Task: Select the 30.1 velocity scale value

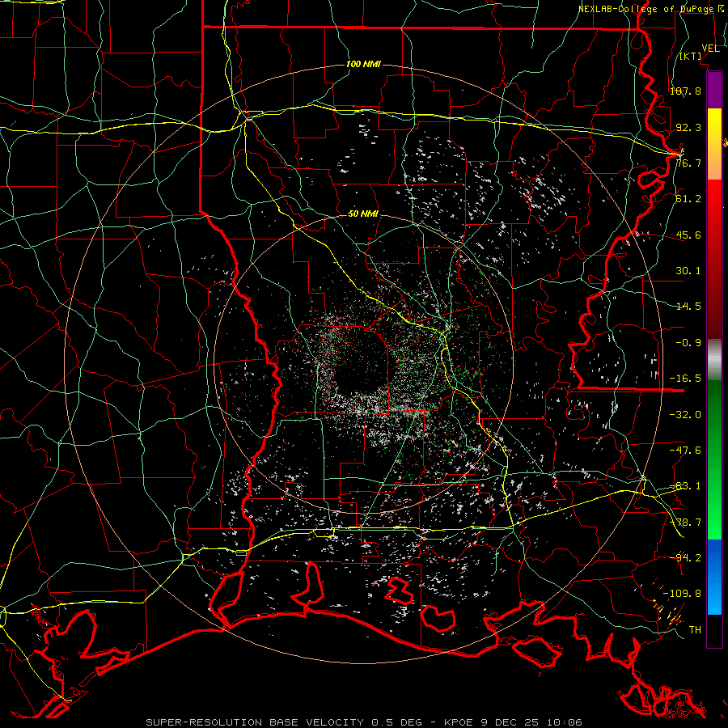Action: coord(688,271)
